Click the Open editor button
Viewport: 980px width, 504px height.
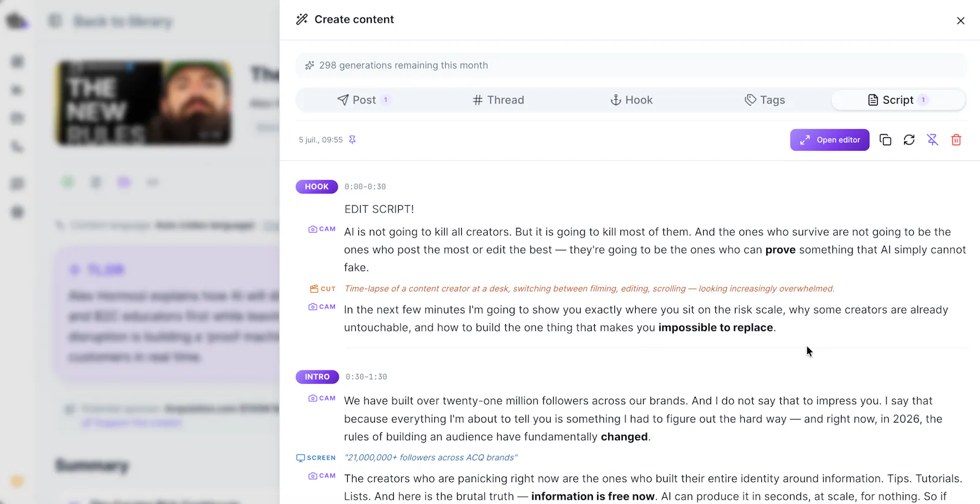829,140
